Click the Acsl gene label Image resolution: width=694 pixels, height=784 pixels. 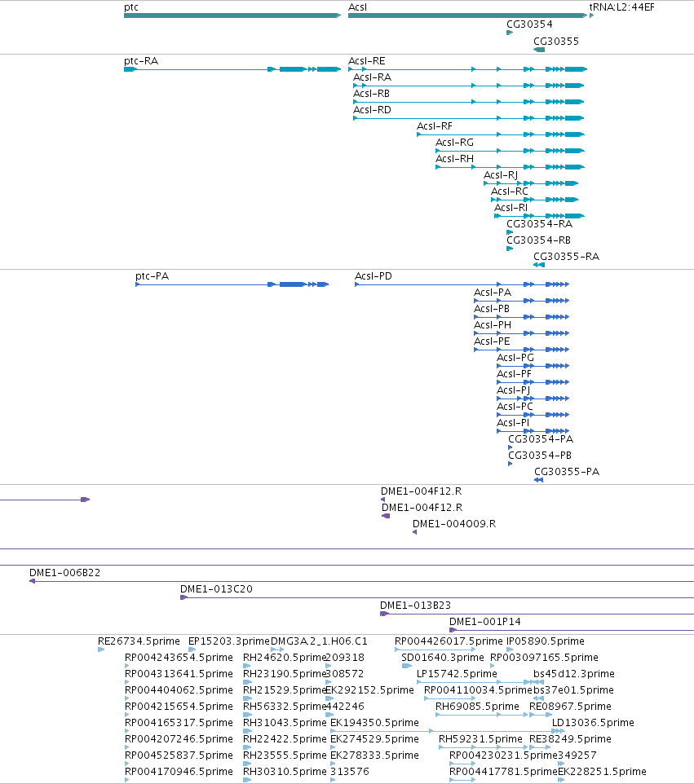click(x=358, y=7)
